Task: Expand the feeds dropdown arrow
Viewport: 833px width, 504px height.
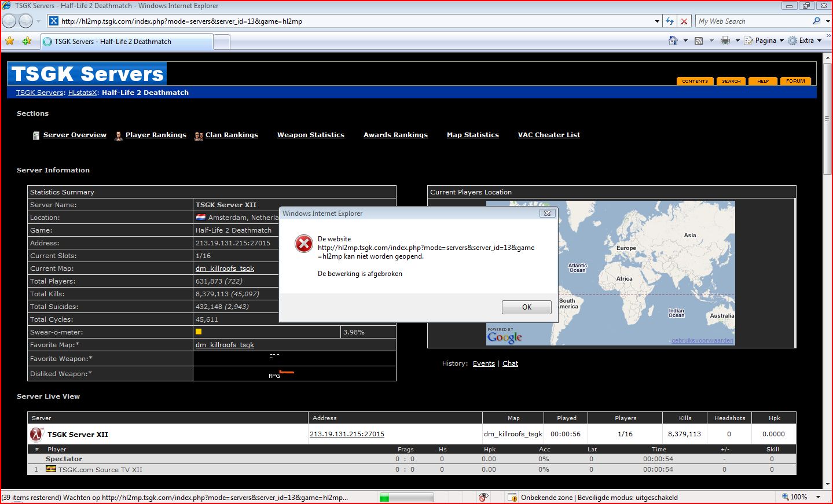Action: (x=711, y=41)
